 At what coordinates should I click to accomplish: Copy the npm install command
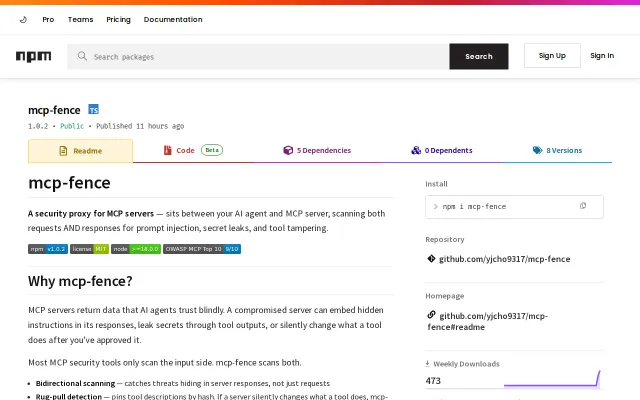click(583, 206)
